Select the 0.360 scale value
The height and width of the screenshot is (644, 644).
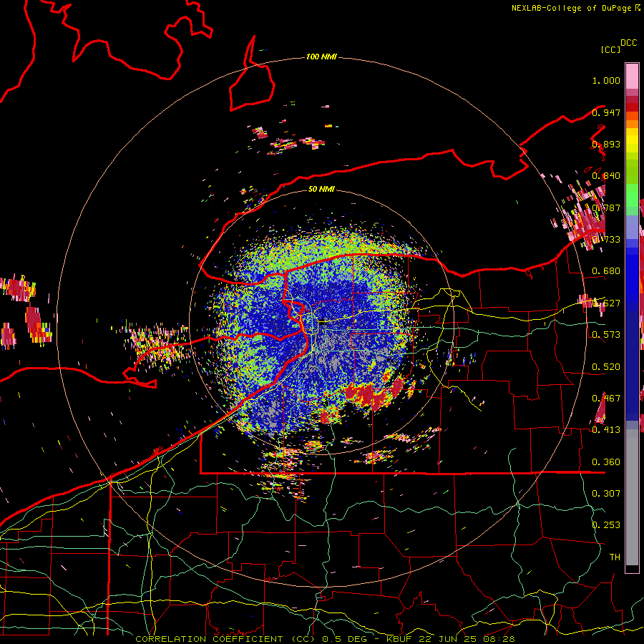click(606, 462)
